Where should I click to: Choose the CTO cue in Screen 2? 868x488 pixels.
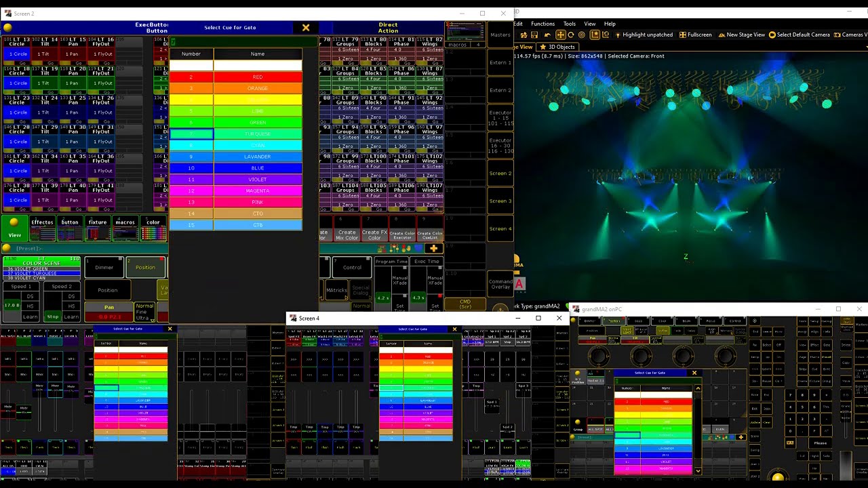[235, 213]
